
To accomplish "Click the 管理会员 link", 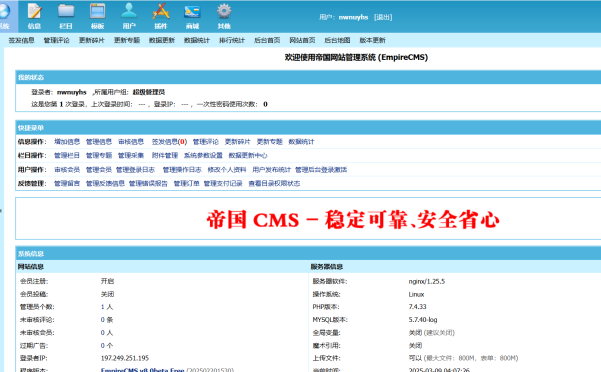I will [99, 170].
